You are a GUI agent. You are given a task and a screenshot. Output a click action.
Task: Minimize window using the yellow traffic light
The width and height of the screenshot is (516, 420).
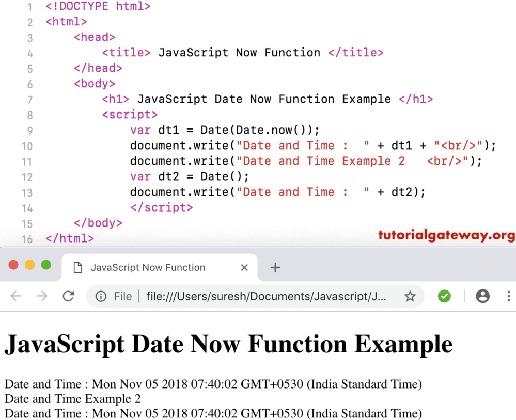pyautogui.click(x=29, y=264)
